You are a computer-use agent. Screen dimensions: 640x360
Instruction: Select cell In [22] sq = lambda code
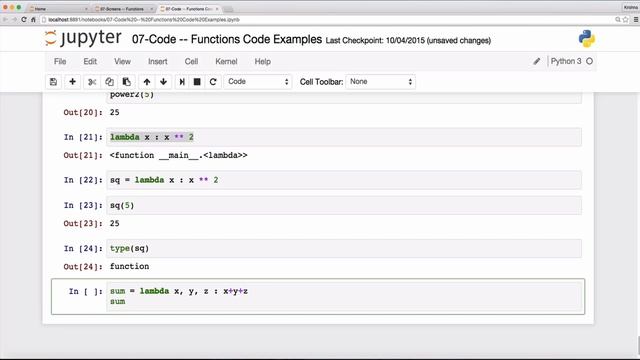click(344, 180)
